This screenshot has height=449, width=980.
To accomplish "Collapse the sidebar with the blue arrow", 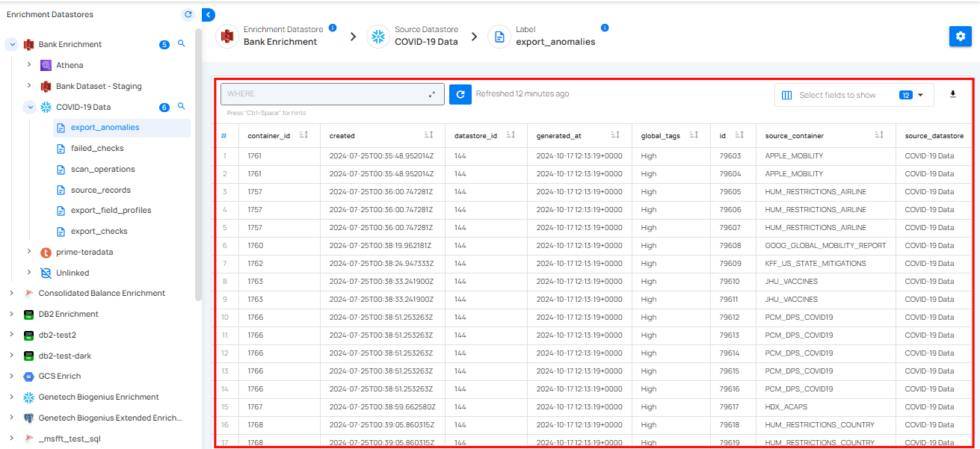I will point(209,14).
